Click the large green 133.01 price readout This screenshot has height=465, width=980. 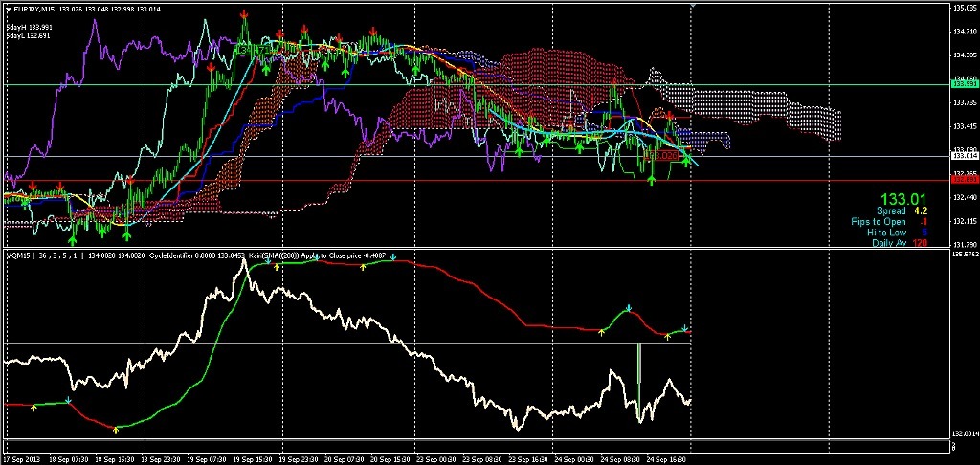[903, 199]
